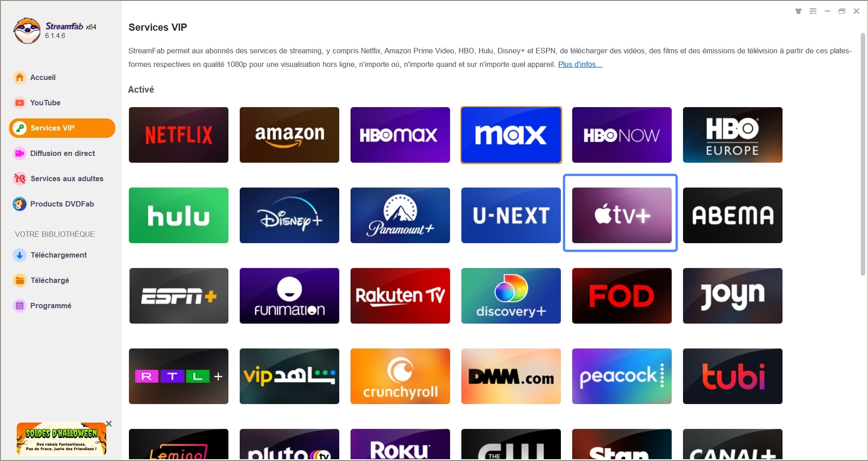Open the Funimation tile
868x461 pixels.
point(289,296)
